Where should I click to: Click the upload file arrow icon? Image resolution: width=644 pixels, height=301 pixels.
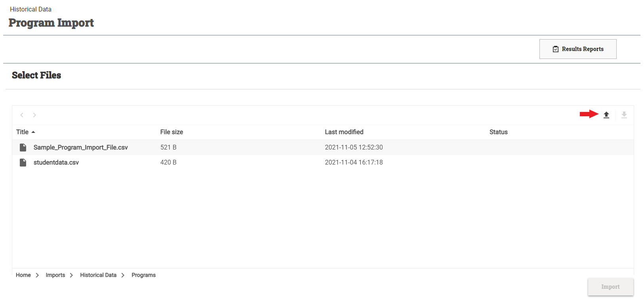[x=606, y=115]
